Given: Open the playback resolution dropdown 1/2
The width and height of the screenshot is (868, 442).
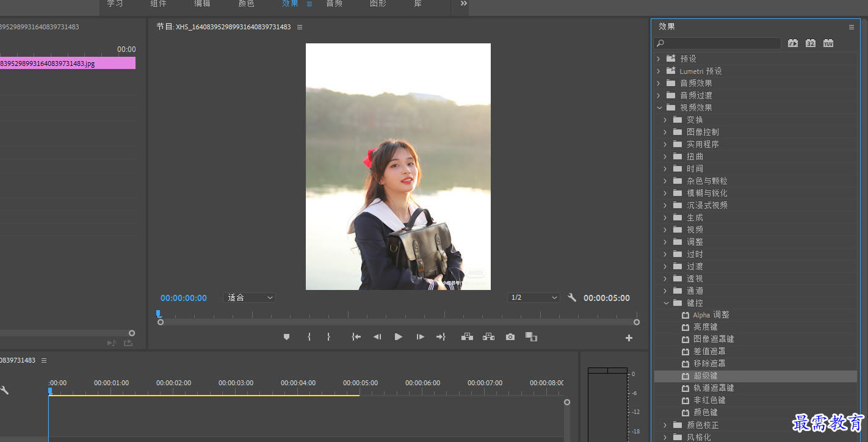Looking at the screenshot, I should pyautogui.click(x=533, y=298).
